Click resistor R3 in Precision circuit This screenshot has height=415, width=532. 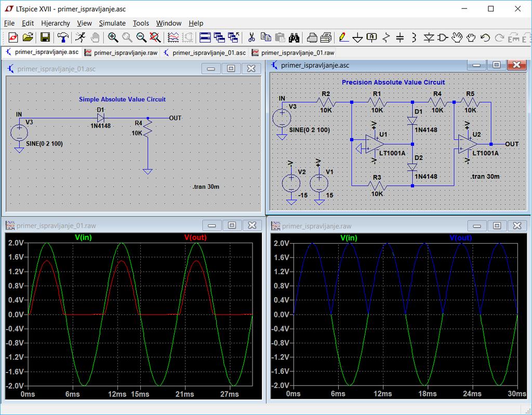point(377,186)
